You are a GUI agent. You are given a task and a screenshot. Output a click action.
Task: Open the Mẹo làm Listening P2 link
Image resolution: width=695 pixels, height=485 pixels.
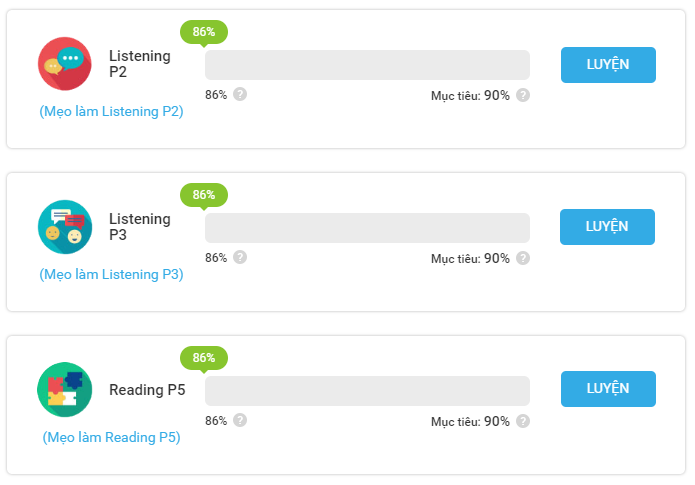pos(111,112)
